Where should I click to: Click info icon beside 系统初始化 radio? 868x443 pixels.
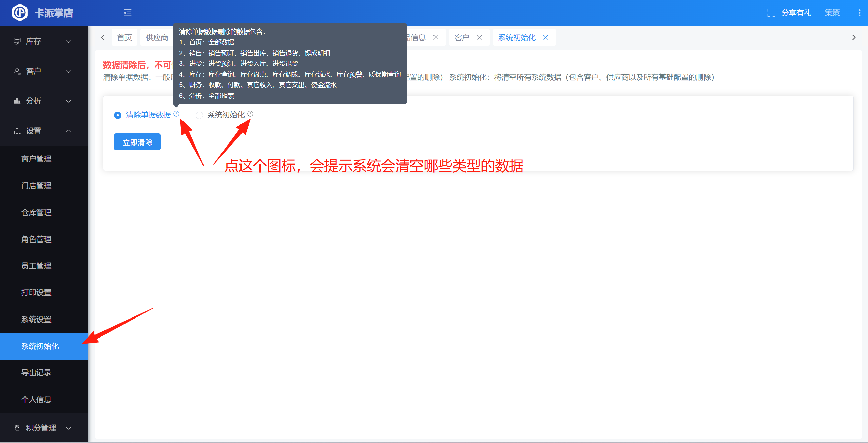[x=250, y=114]
